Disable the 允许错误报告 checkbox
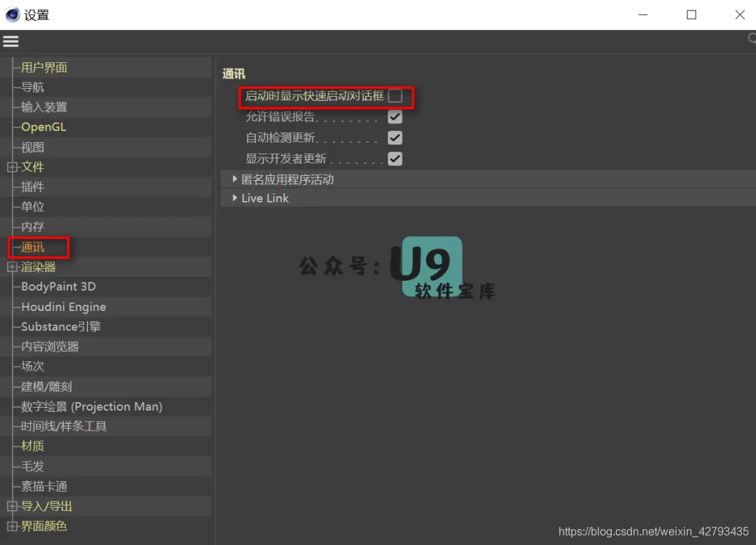 [x=395, y=117]
